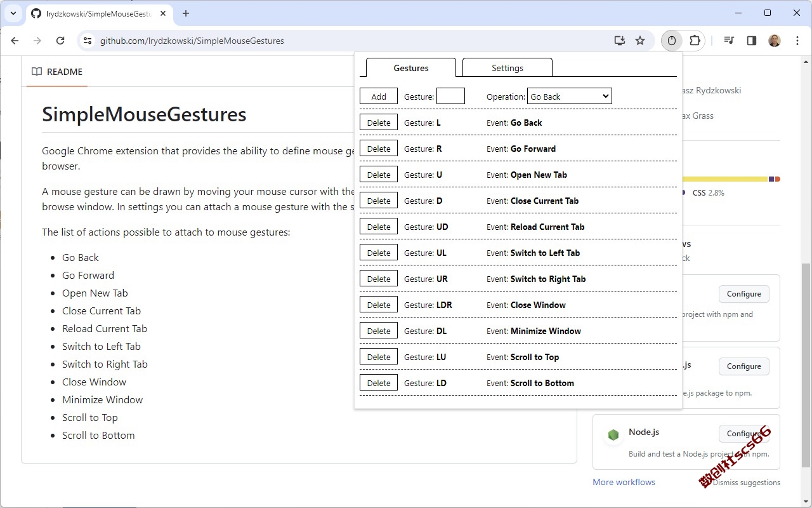The height and width of the screenshot is (508, 812).
Task: Click the README book icon
Action: click(37, 72)
